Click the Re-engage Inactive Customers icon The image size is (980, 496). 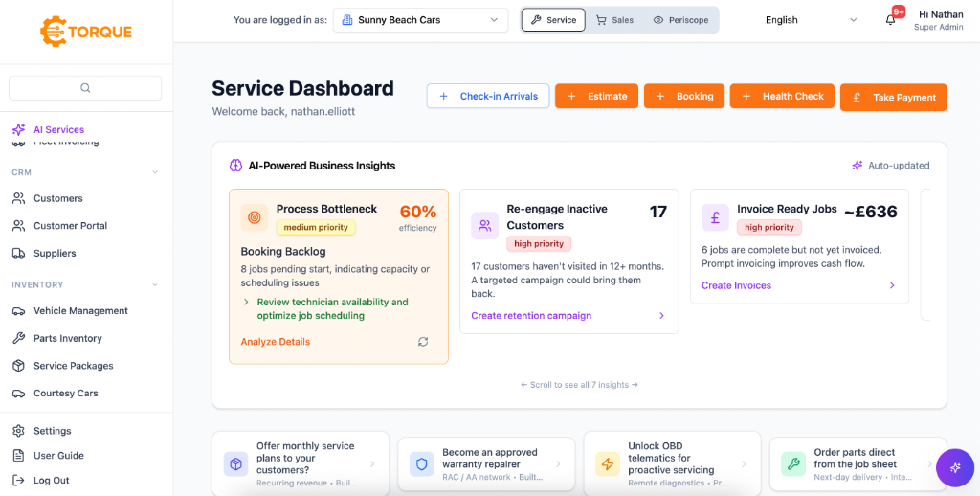pyautogui.click(x=484, y=226)
